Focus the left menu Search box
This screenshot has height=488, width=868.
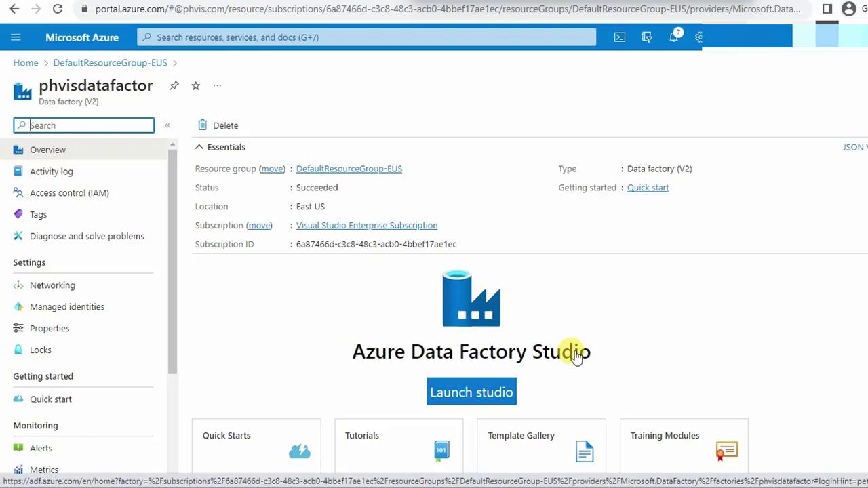[x=83, y=125]
